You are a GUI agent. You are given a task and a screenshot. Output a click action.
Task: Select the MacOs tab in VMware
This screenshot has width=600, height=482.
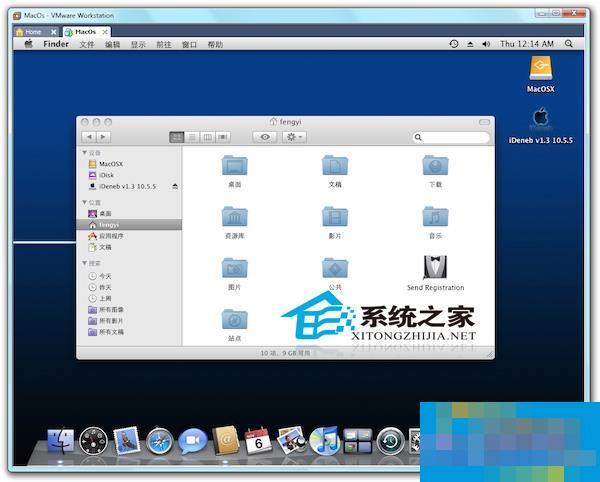click(x=85, y=32)
